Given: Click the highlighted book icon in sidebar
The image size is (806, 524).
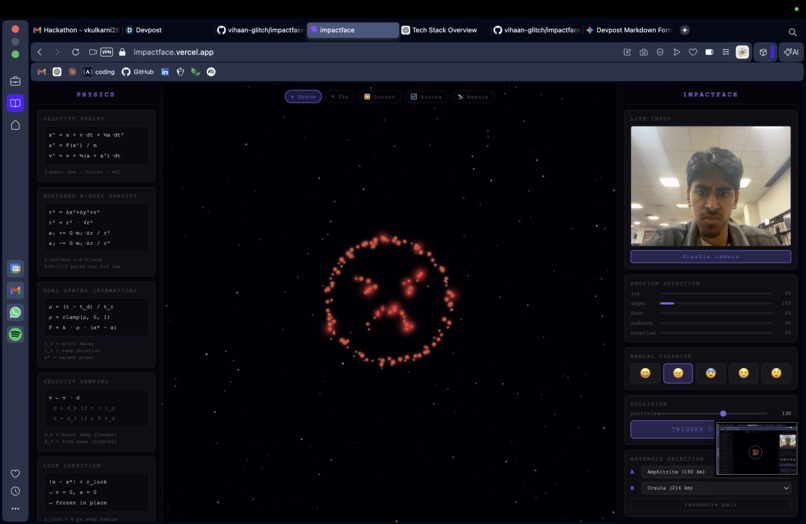Looking at the screenshot, I should tap(15, 103).
